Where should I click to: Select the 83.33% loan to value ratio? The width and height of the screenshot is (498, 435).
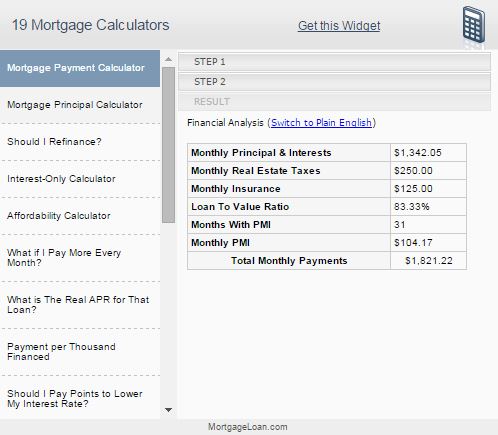[412, 207]
